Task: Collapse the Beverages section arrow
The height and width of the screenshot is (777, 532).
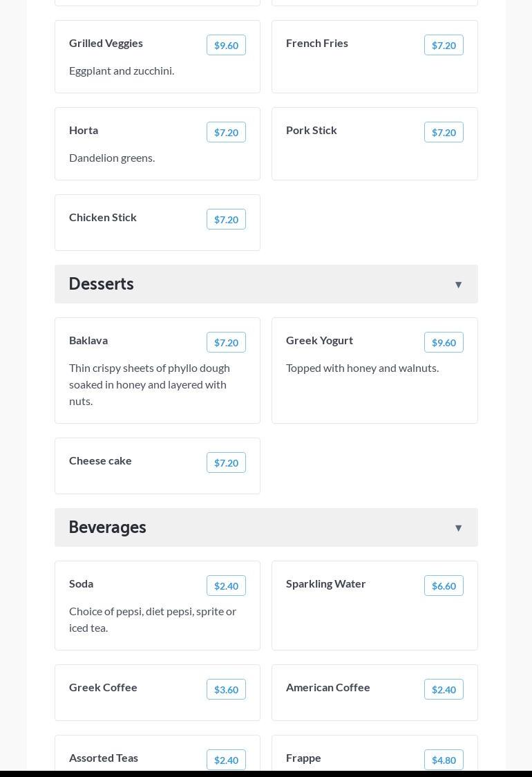Action: 458,527
